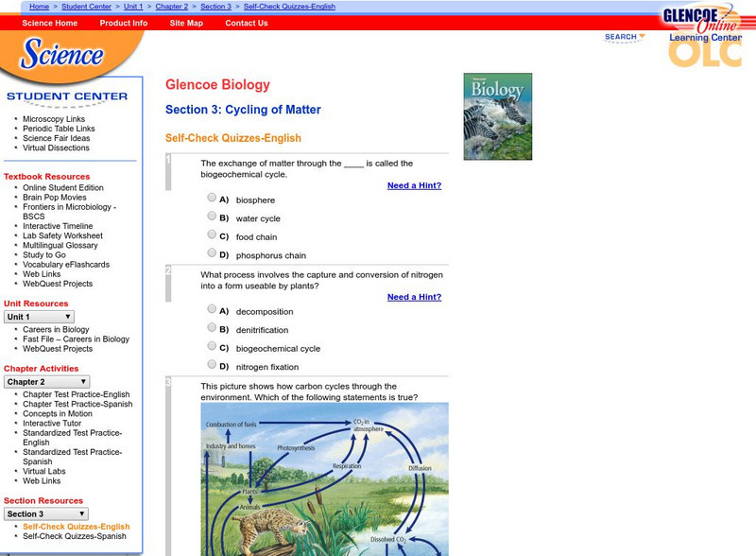The image size is (756, 556).
Task: Open the Unit 1 dropdown
Action: point(39,317)
